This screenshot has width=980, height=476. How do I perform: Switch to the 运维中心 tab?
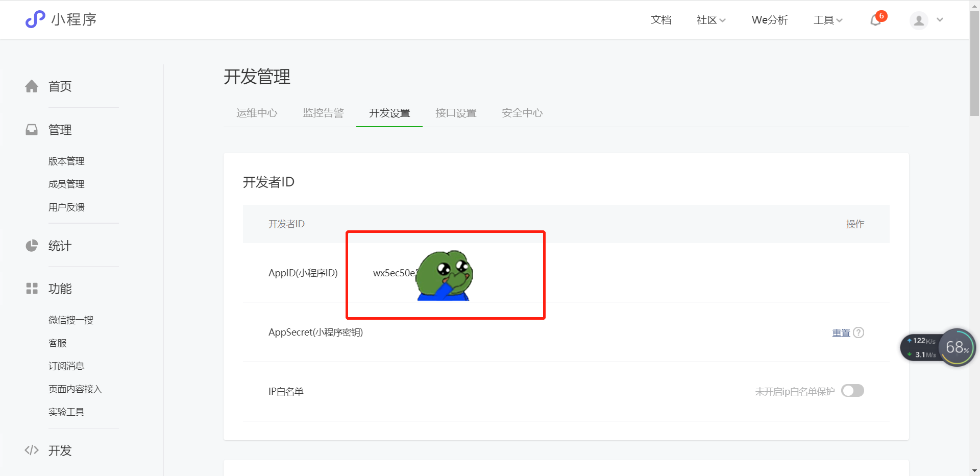click(257, 113)
